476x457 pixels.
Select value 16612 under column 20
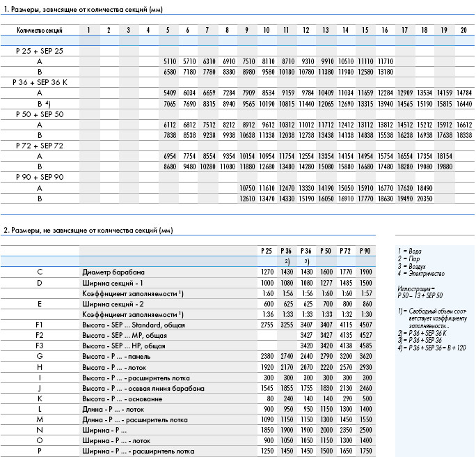464,125
